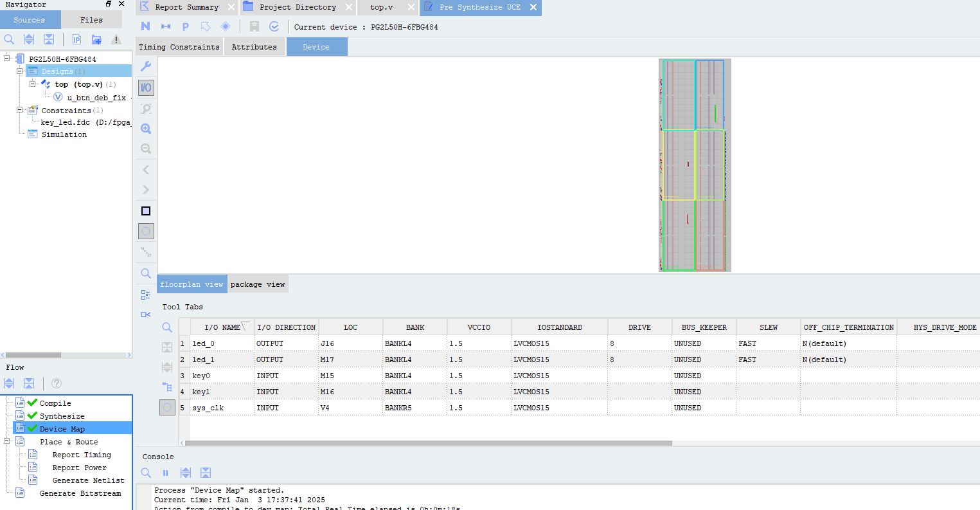Click the IP catalog icon in the Navigator toolbar
Image resolution: width=980 pixels, height=510 pixels.
[x=76, y=39]
